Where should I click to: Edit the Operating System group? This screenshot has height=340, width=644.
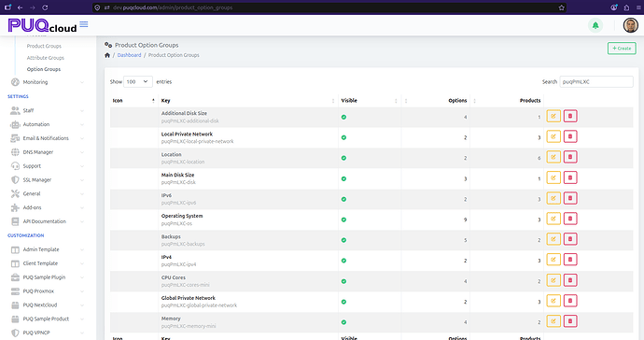[553, 219]
